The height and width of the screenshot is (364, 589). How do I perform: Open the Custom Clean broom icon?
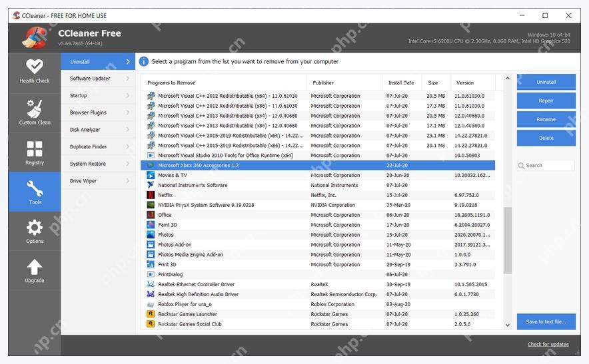(x=35, y=108)
